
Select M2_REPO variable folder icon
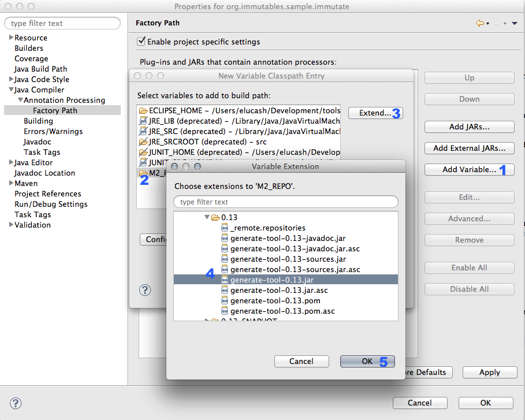coord(143,173)
